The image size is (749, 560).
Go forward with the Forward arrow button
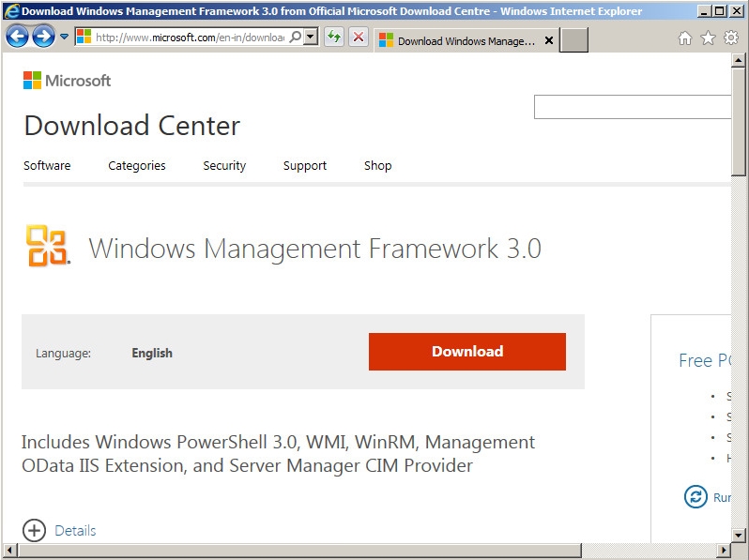43,37
